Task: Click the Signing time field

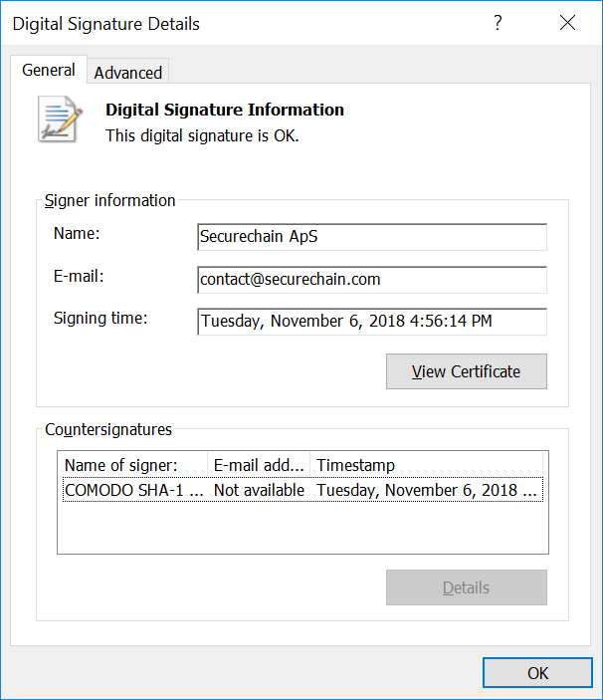Action: 372,322
